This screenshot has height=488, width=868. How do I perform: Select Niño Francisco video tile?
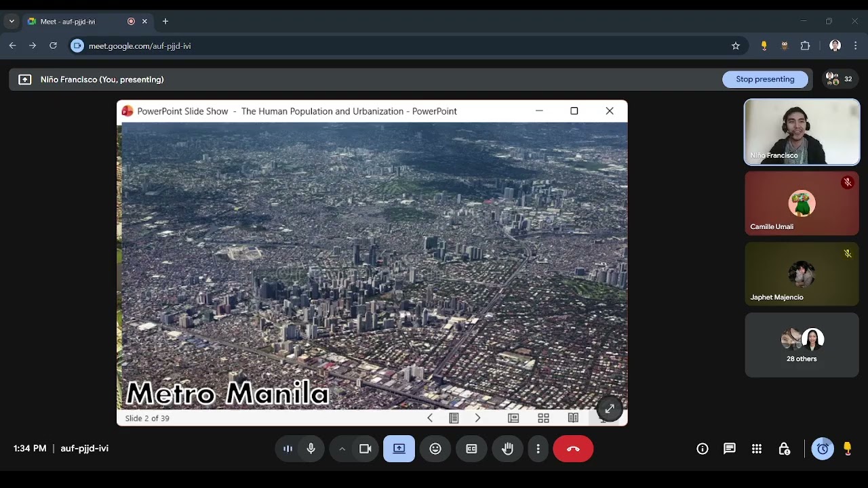[802, 132]
